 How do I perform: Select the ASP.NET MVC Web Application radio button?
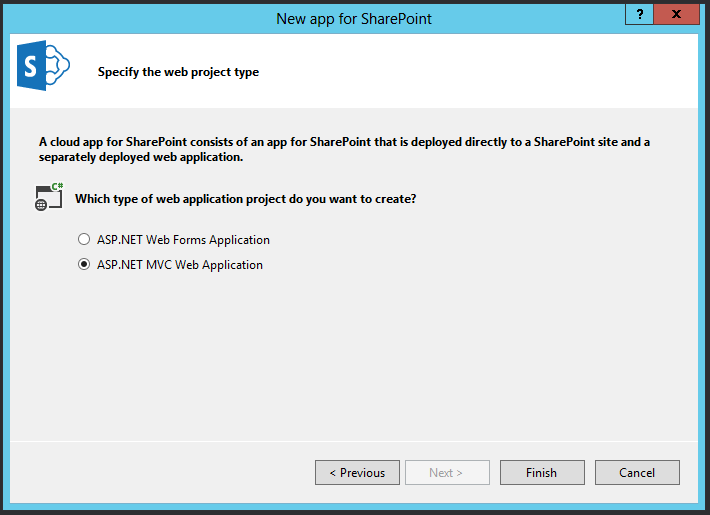tap(84, 265)
